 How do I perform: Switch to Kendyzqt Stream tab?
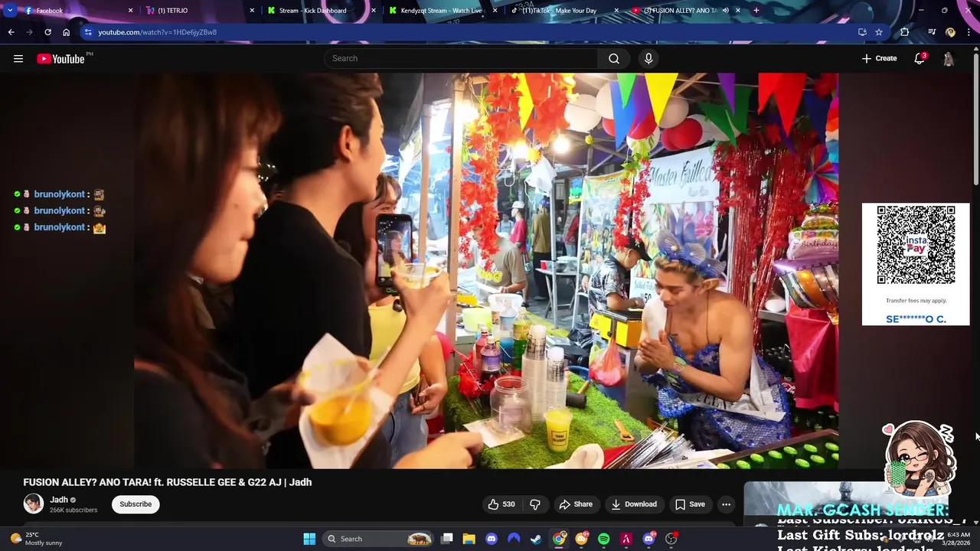[443, 11]
